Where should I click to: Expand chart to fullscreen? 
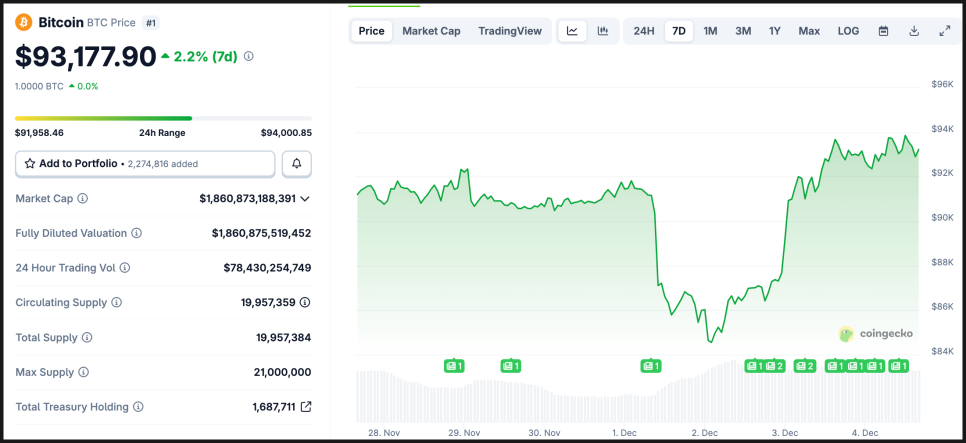(944, 31)
